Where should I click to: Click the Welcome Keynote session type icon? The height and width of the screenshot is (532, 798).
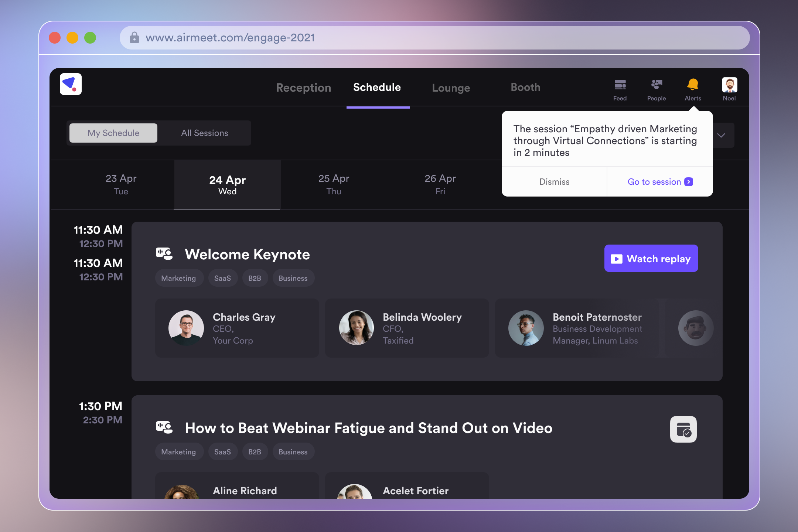point(164,254)
